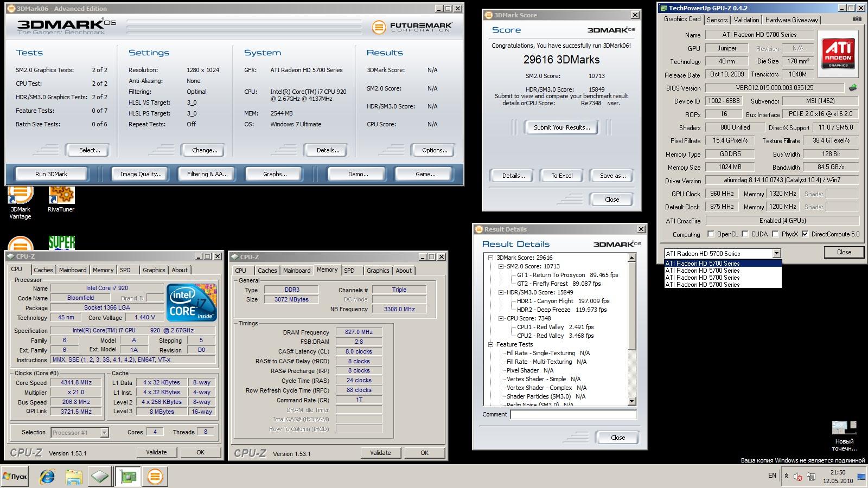Open the 3DMark Vantage desktop shortcut

tap(20, 201)
